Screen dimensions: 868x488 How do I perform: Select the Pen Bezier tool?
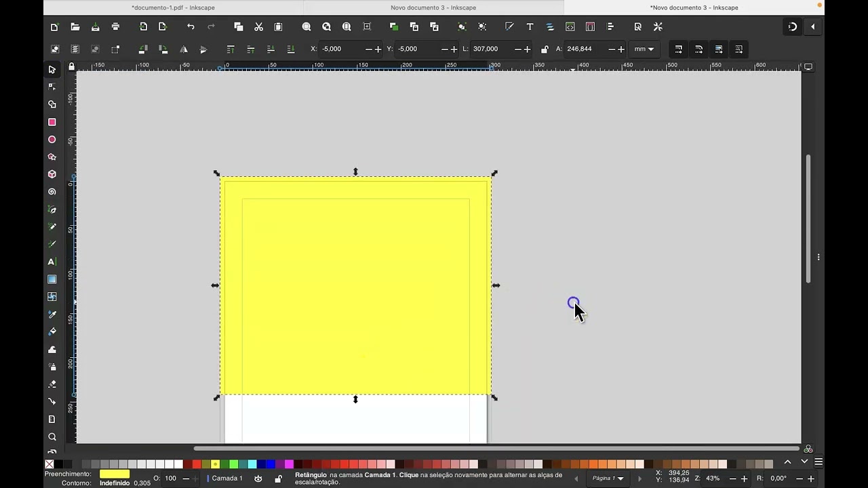coord(52,209)
